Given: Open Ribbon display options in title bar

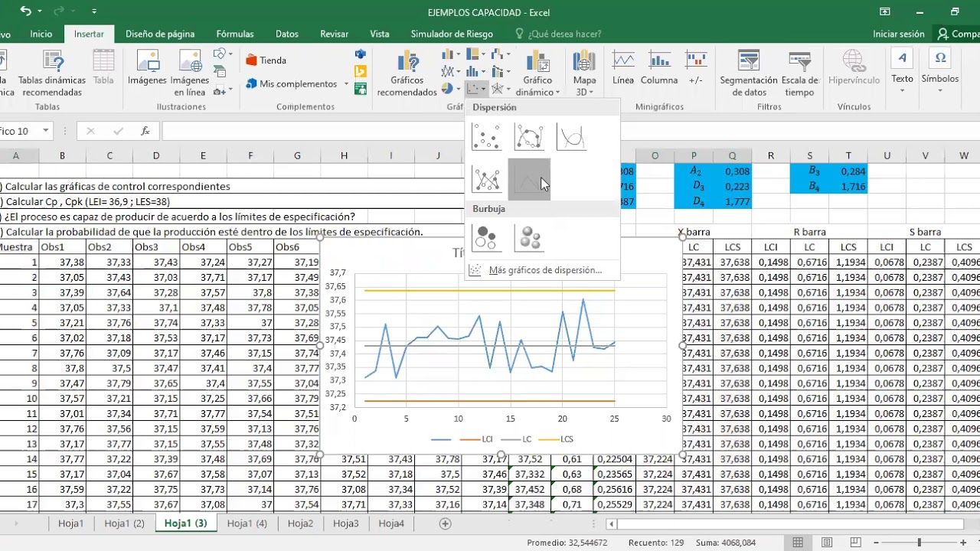Looking at the screenshot, I should 885,11.
